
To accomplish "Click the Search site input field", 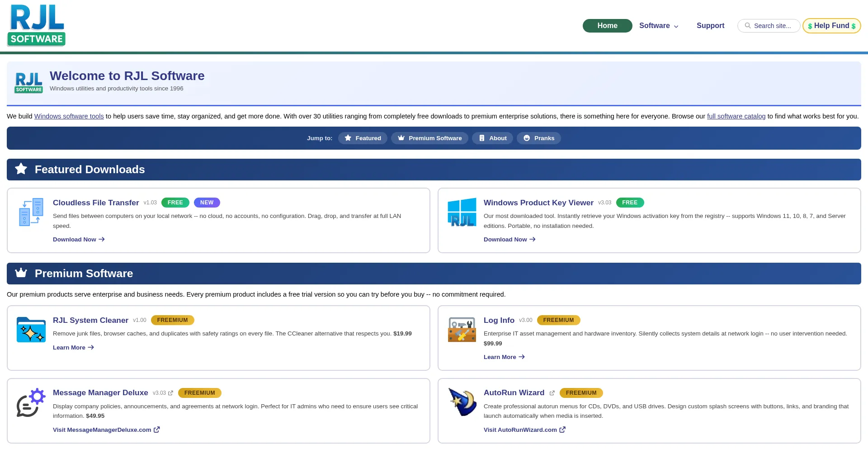I will click(769, 26).
